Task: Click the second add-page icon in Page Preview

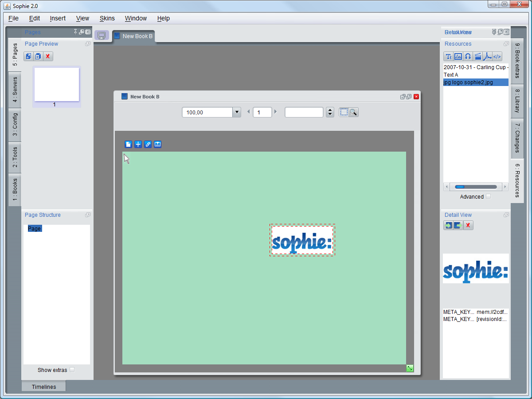Action: pyautogui.click(x=38, y=56)
